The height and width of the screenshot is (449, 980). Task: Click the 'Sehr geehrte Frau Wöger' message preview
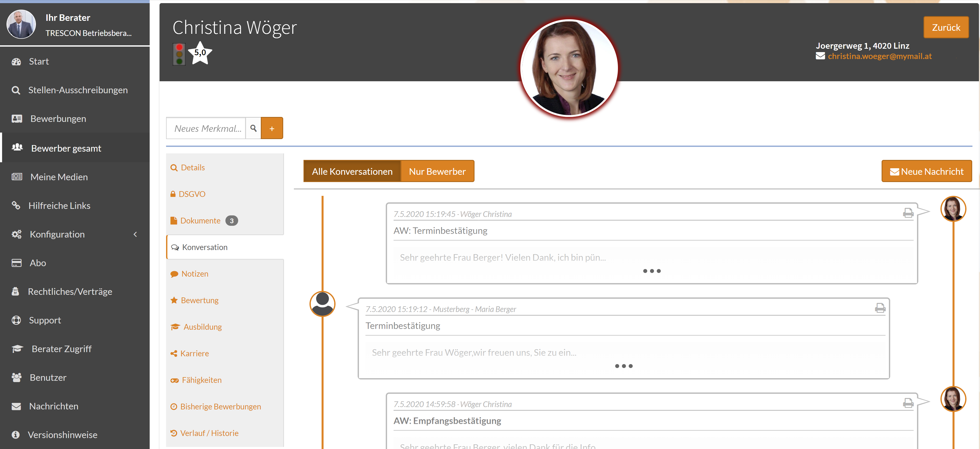[474, 353]
